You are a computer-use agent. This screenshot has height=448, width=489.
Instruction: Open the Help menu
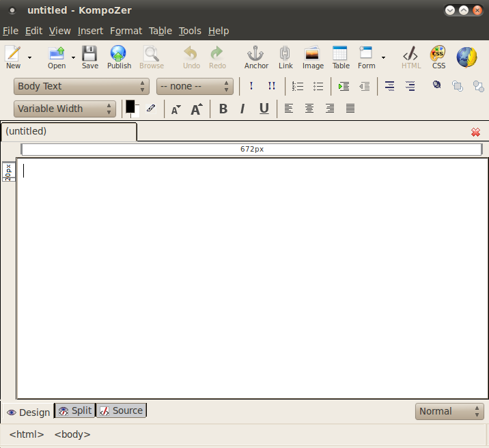[219, 31]
